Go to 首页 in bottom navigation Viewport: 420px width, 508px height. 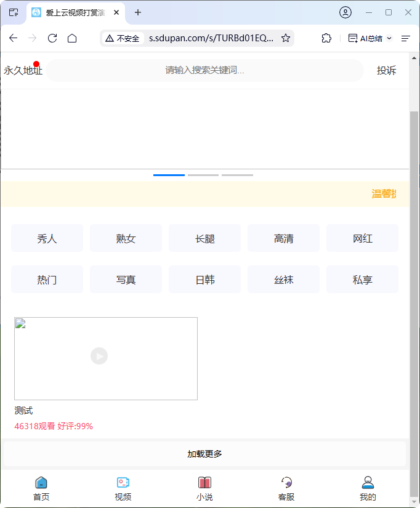point(41,488)
